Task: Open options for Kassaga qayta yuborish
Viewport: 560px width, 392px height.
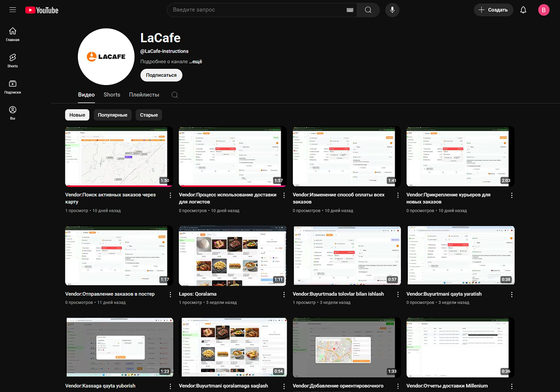Action: pyautogui.click(x=170, y=386)
